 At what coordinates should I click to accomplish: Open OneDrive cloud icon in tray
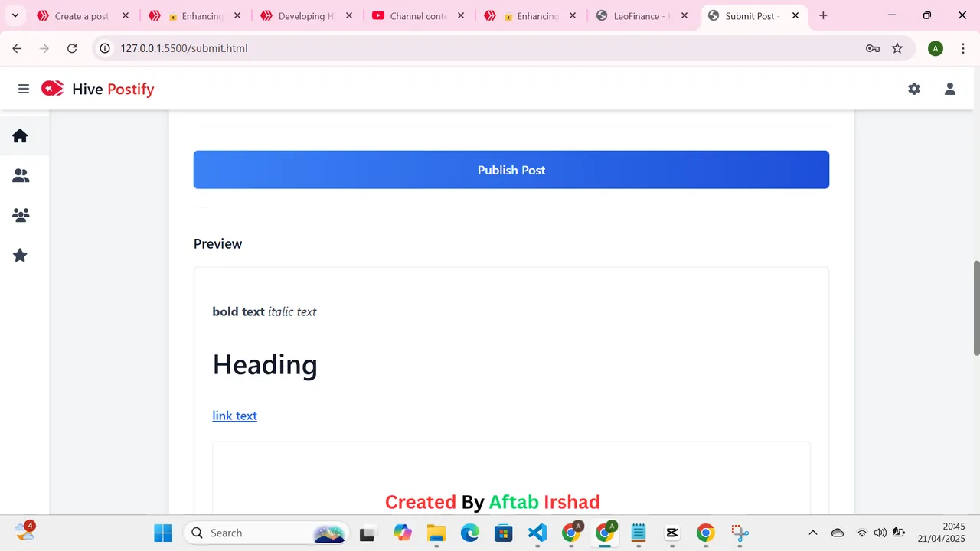pyautogui.click(x=838, y=533)
